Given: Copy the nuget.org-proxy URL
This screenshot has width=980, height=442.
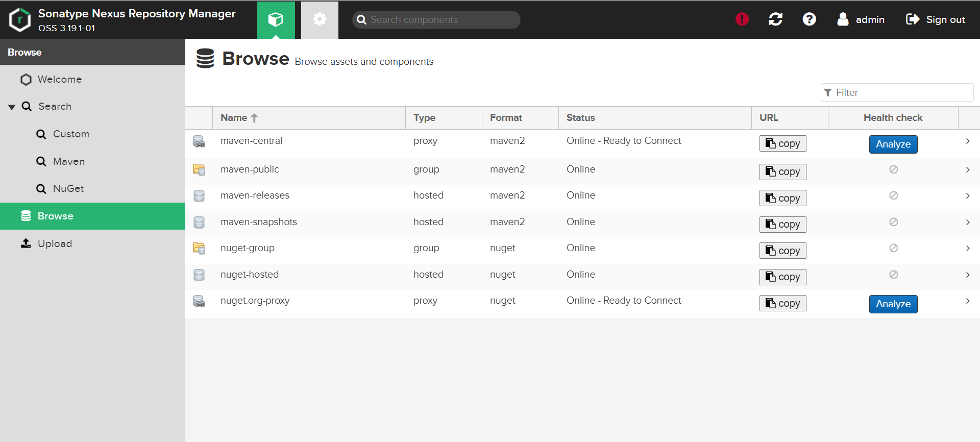Looking at the screenshot, I should (782, 303).
